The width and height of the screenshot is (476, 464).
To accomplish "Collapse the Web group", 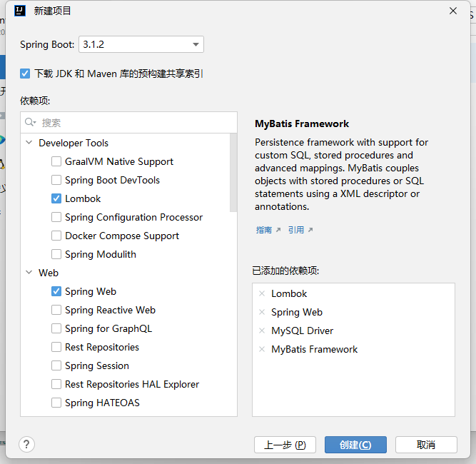I will 29,273.
